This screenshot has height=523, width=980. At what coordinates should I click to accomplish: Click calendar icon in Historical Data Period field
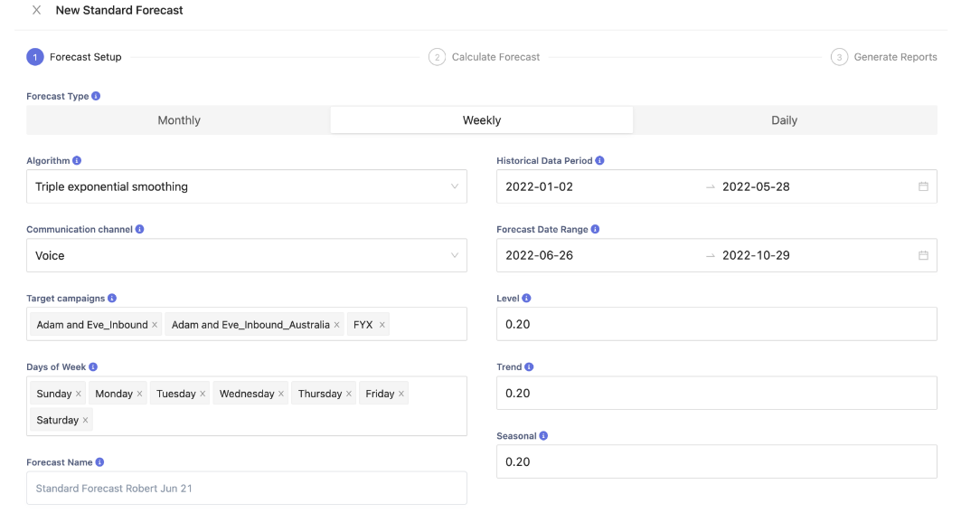(923, 187)
